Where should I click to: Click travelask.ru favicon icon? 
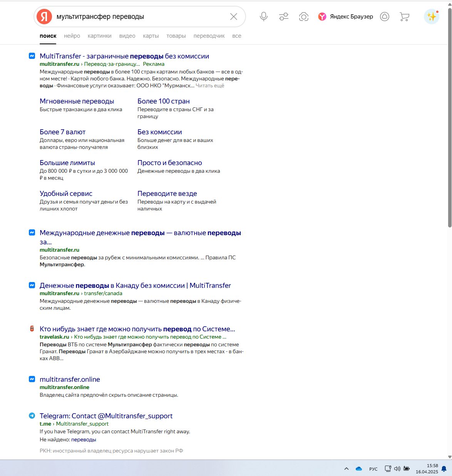(32, 329)
